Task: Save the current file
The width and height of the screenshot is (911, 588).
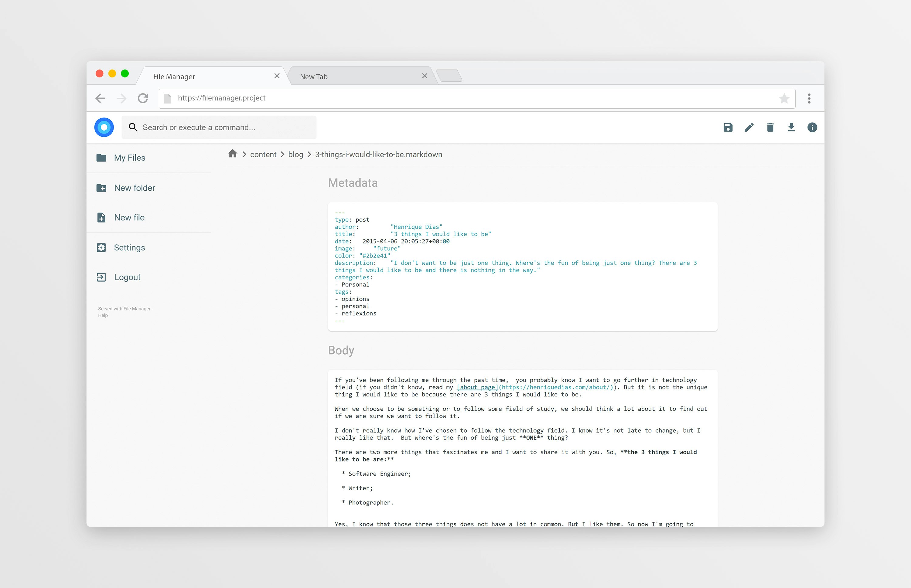Action: (728, 127)
